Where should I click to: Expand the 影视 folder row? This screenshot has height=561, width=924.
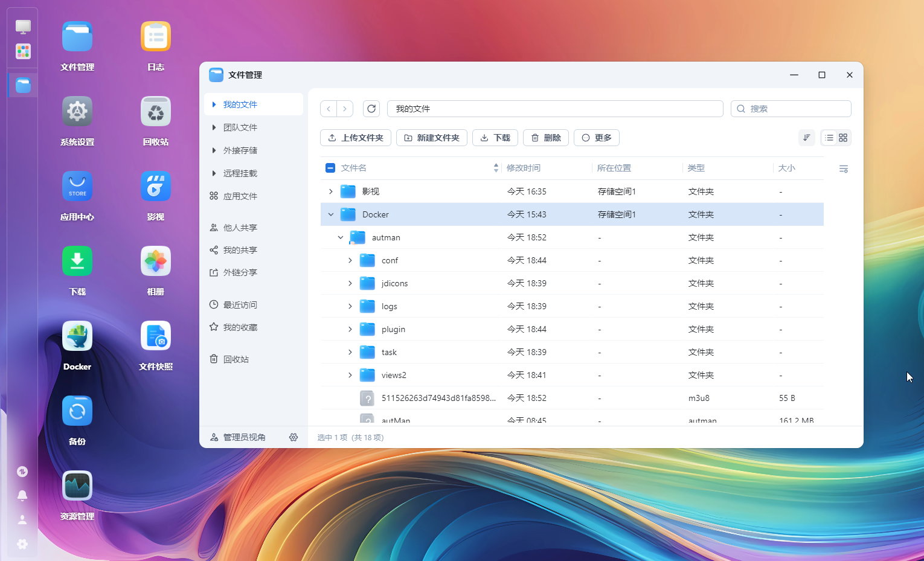click(x=331, y=191)
